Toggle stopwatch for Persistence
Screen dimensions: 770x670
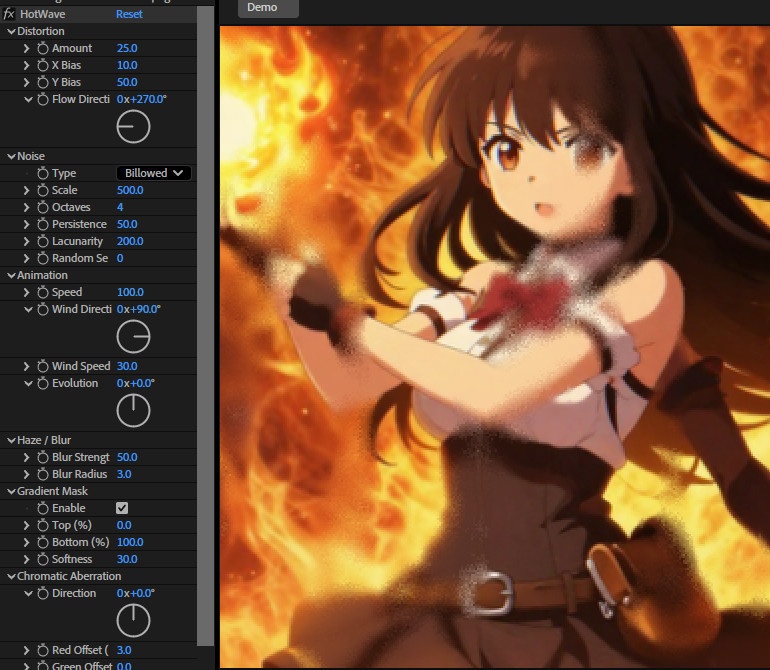pos(43,224)
